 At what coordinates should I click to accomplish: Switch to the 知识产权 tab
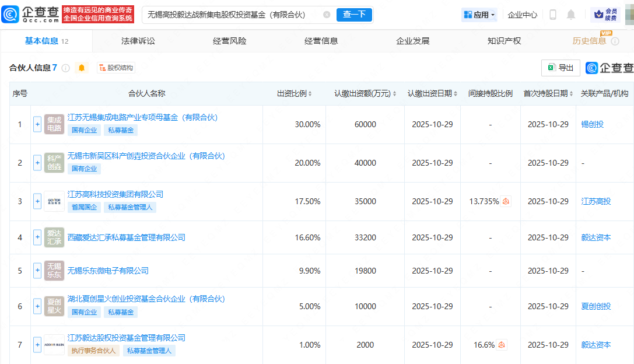[504, 41]
